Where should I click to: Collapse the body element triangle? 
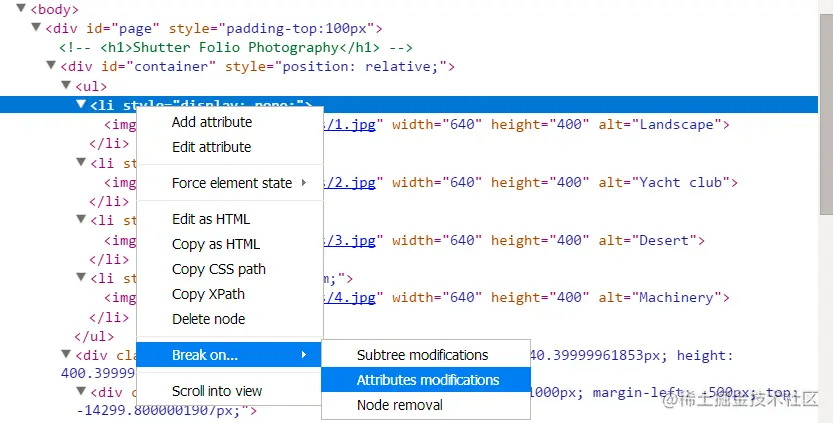click(x=21, y=8)
